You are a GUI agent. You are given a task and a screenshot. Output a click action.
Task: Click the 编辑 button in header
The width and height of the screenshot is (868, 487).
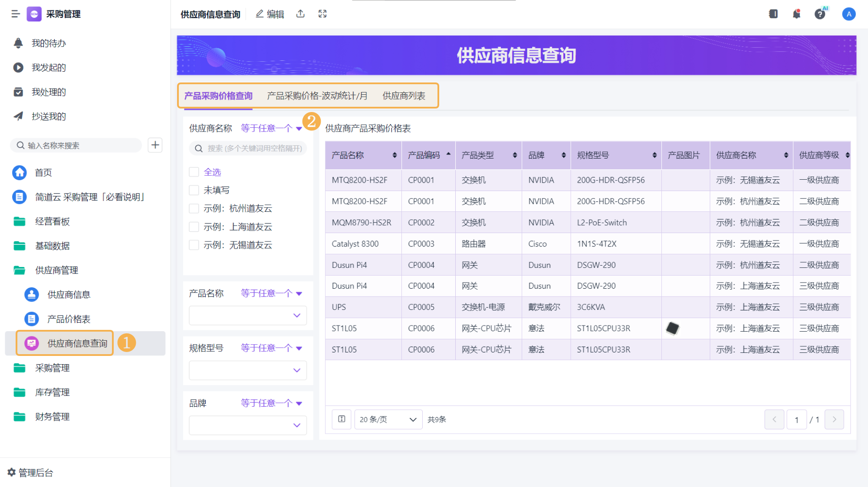coord(270,14)
